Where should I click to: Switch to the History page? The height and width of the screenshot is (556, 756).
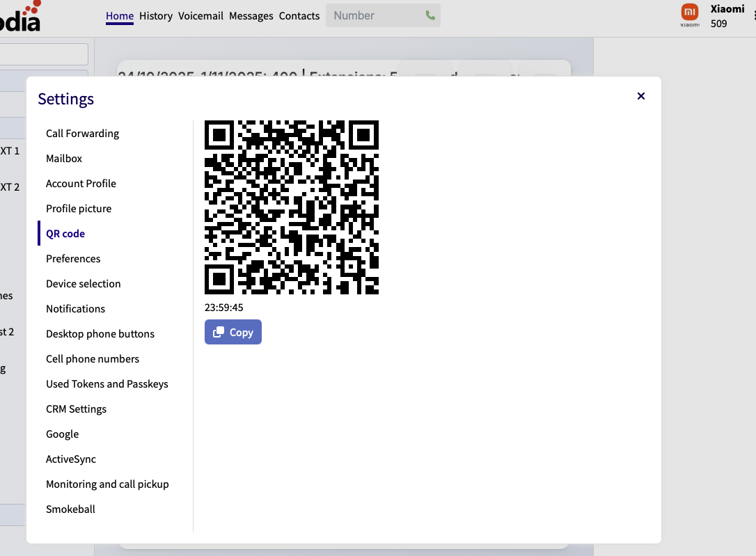[x=156, y=15]
